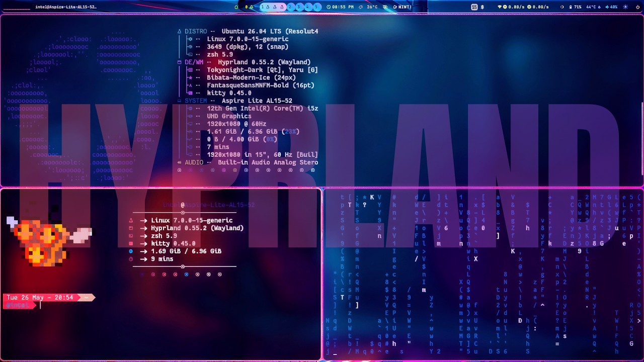The height and width of the screenshot is (362, 644).
Task: Click 'Hyprland 0.55.2 (Wayland)' in top terminal
Action: 264,62
